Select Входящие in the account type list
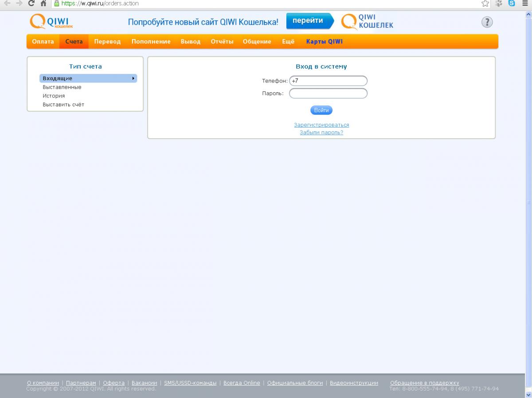 point(88,78)
